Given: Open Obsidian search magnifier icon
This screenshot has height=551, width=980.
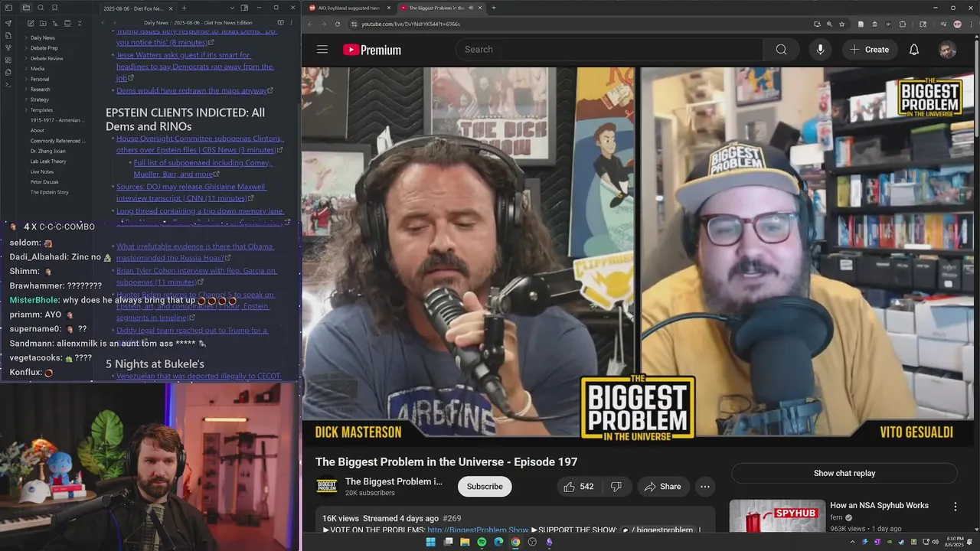Looking at the screenshot, I should (41, 8).
